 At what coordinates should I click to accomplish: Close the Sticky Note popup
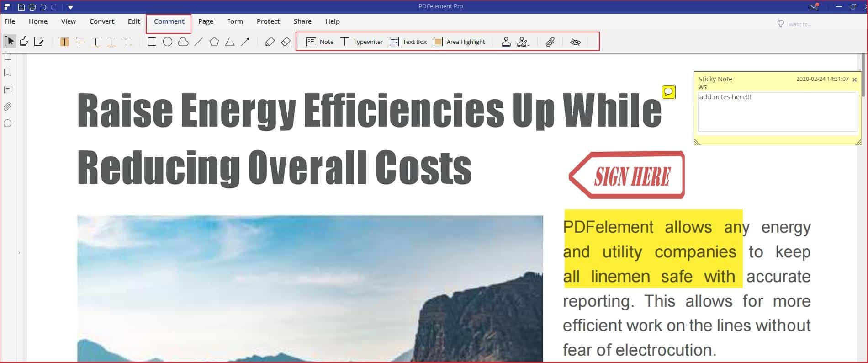854,80
